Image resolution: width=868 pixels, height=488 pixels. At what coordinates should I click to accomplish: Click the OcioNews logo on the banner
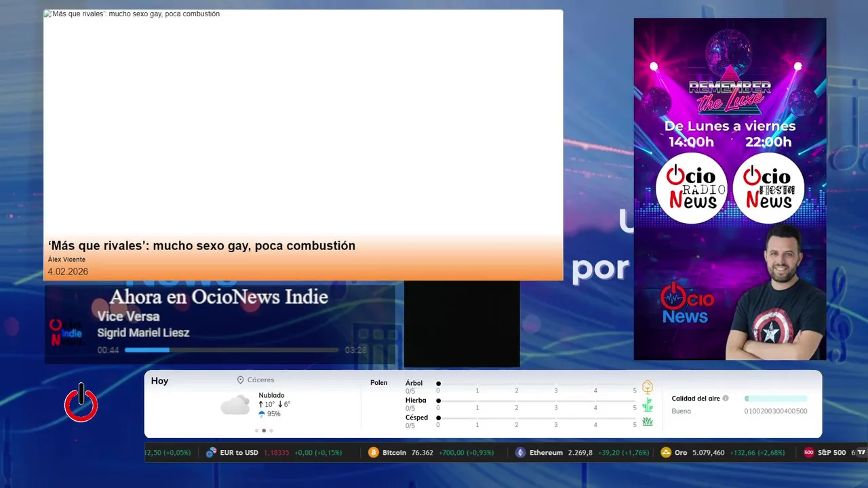[x=686, y=303]
